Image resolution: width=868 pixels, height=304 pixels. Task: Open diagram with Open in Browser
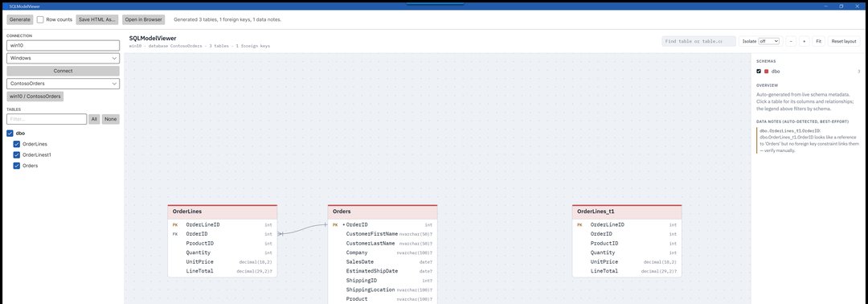point(143,19)
